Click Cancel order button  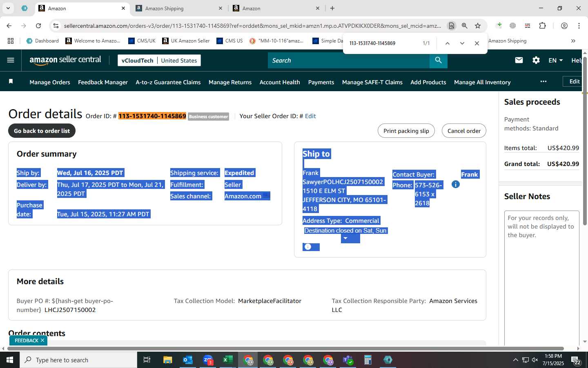click(x=464, y=131)
